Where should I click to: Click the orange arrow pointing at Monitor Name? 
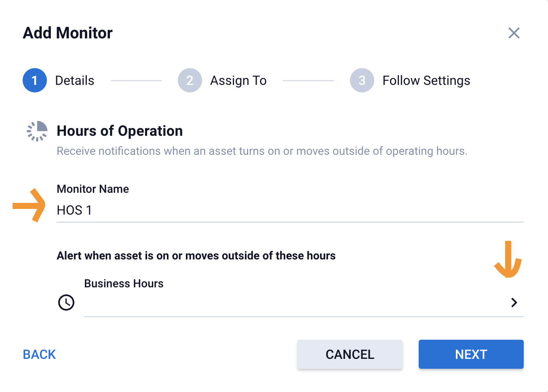30,205
